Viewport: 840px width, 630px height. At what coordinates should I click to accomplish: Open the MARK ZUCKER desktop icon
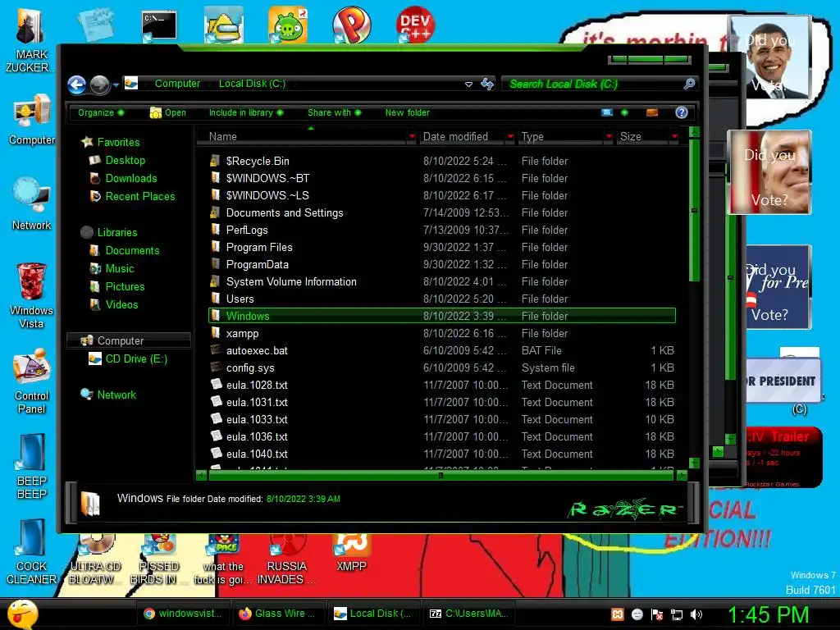(30, 40)
